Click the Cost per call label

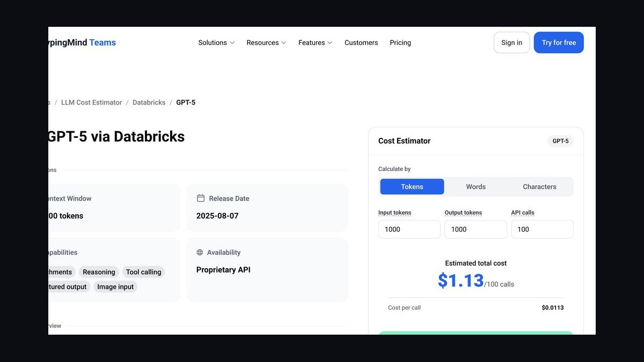(404, 308)
